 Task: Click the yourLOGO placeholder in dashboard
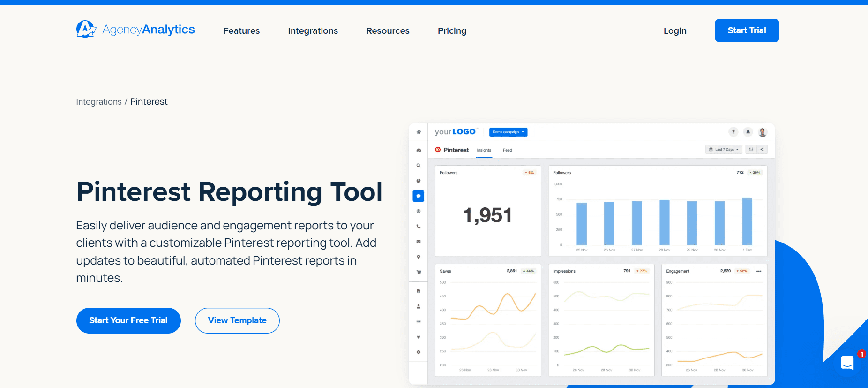pyautogui.click(x=456, y=132)
